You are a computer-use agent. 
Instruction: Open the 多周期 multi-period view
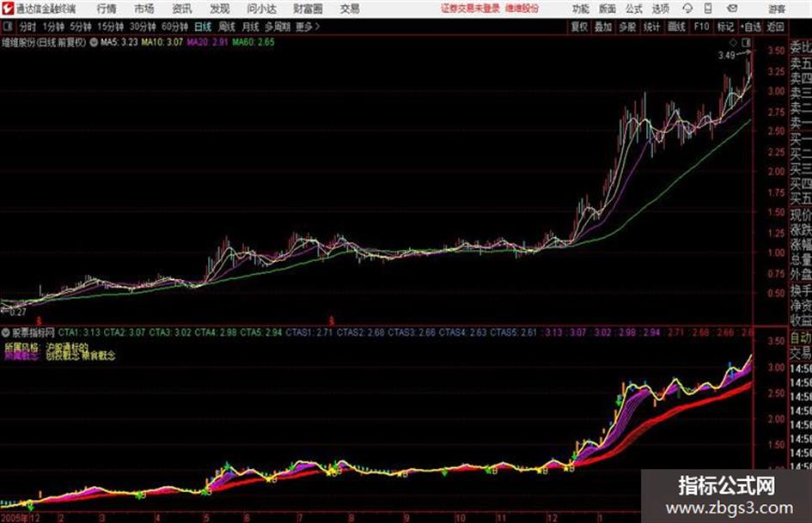click(278, 27)
